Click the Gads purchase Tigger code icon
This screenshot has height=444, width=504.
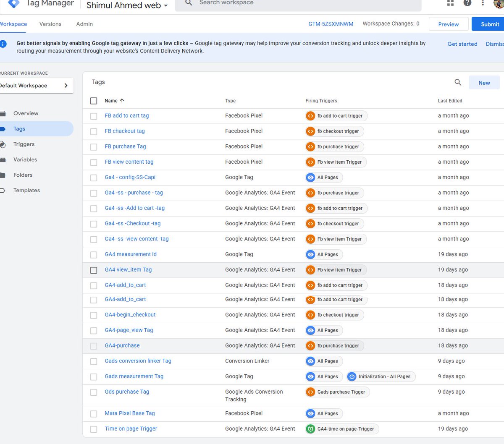310,392
